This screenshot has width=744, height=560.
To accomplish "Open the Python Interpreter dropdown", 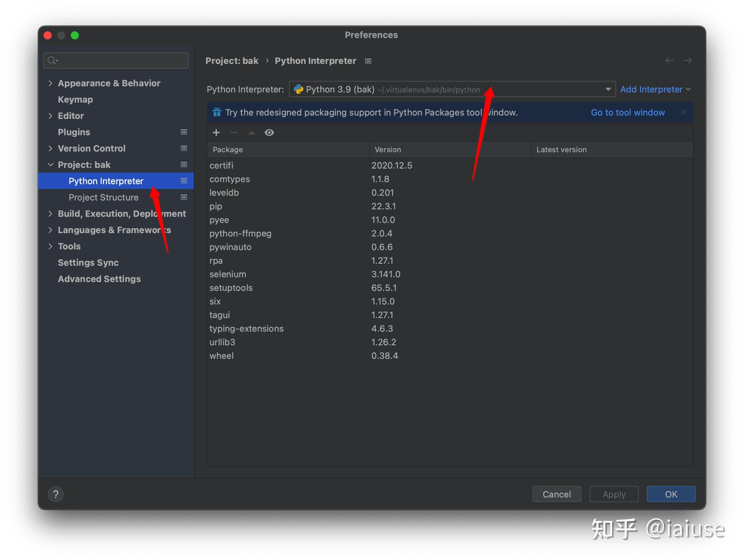I will click(x=452, y=89).
